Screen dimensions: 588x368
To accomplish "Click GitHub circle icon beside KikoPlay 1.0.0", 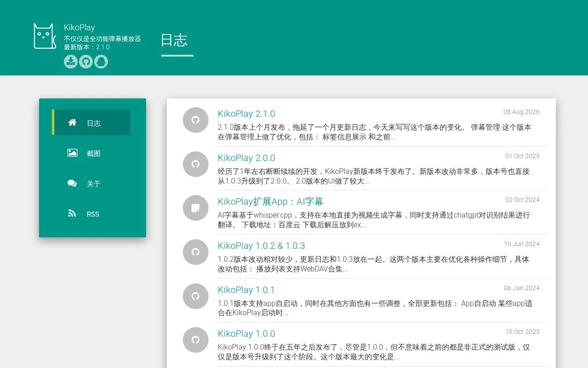I will coord(196,340).
